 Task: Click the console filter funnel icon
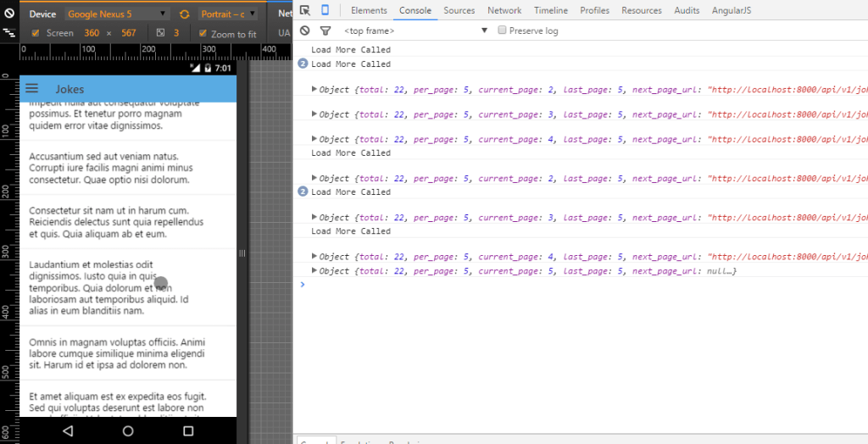325,31
